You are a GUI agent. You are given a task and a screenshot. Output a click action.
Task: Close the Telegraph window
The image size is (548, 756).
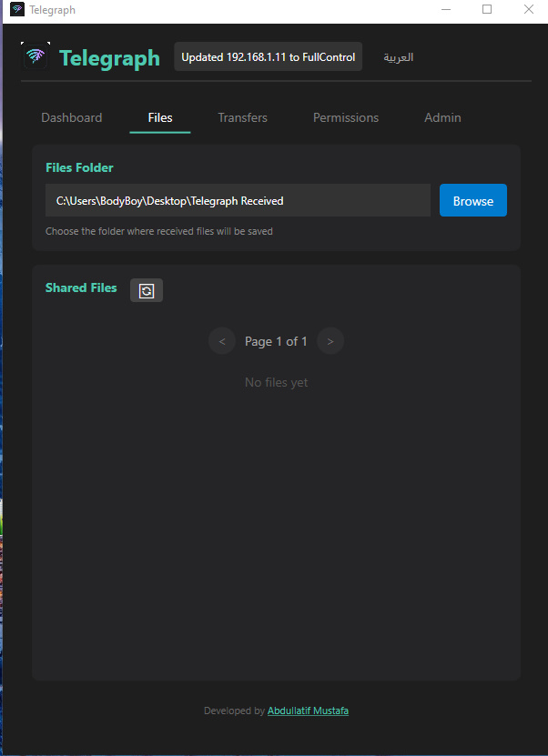(x=529, y=9)
